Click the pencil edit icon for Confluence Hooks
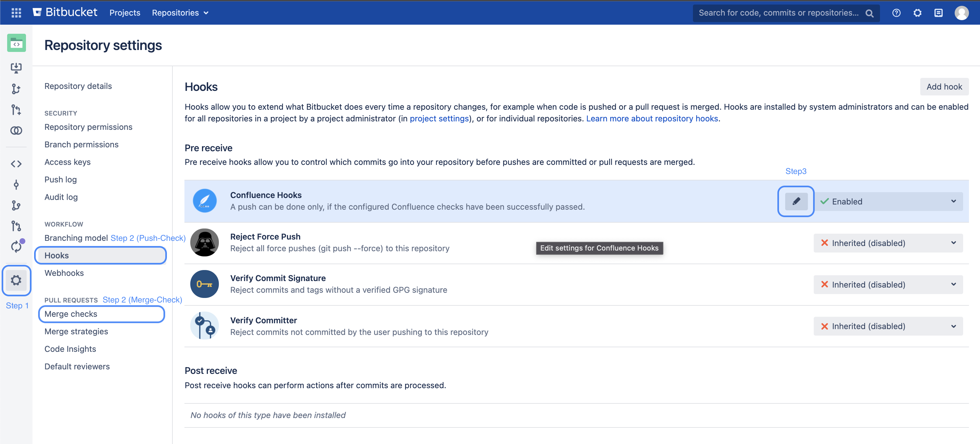Viewport: 980px width, 444px height. pos(796,201)
